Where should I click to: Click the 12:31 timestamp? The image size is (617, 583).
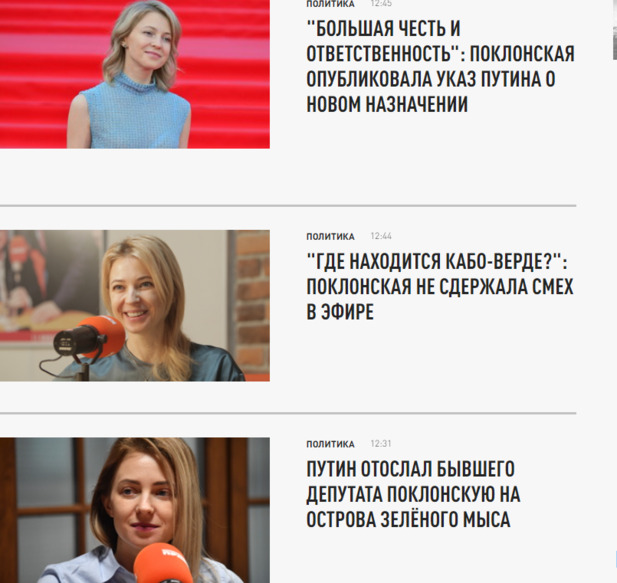(x=381, y=444)
